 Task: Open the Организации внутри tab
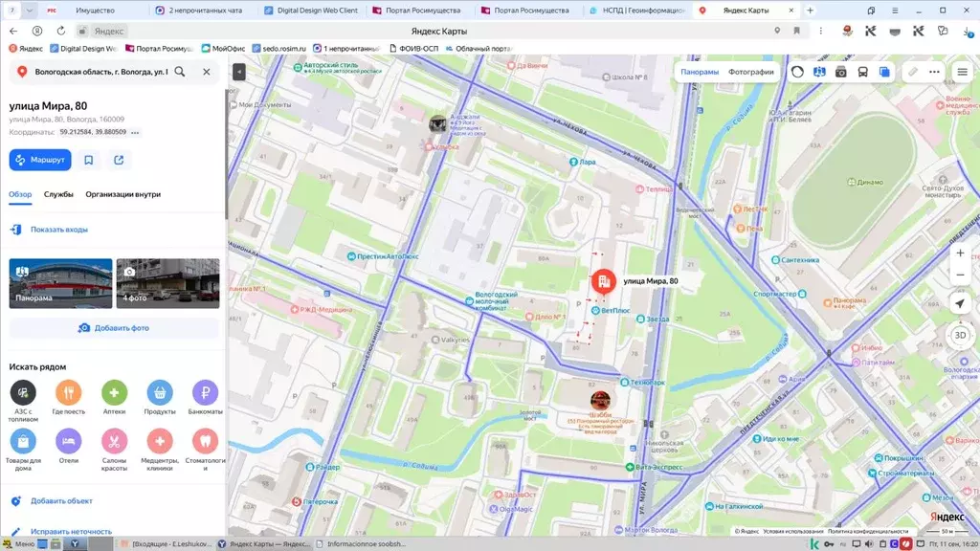click(123, 194)
